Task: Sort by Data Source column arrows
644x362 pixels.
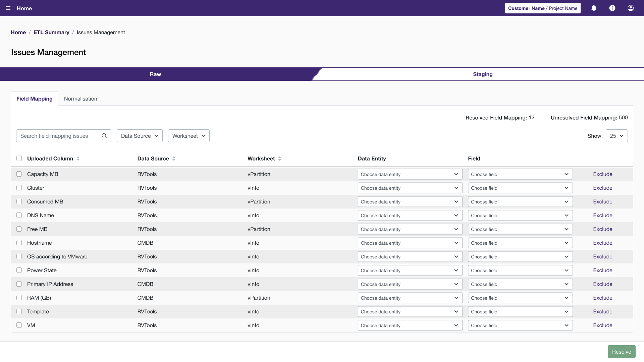Action: pyautogui.click(x=174, y=159)
